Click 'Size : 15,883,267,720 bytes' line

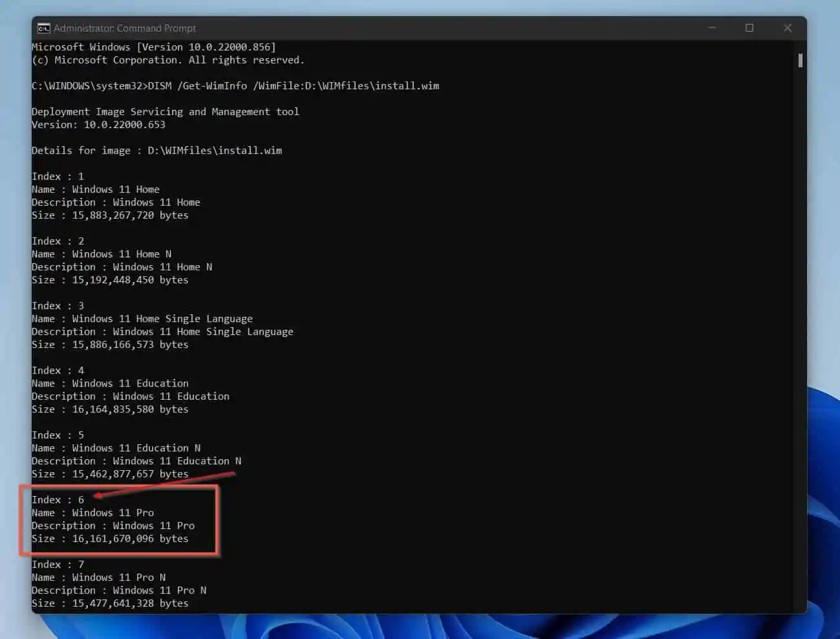(110, 215)
